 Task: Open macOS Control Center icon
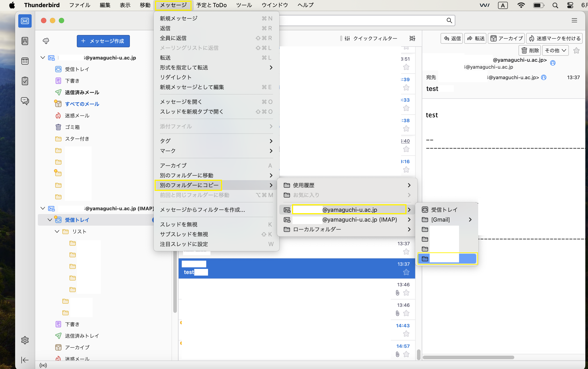tap(570, 5)
